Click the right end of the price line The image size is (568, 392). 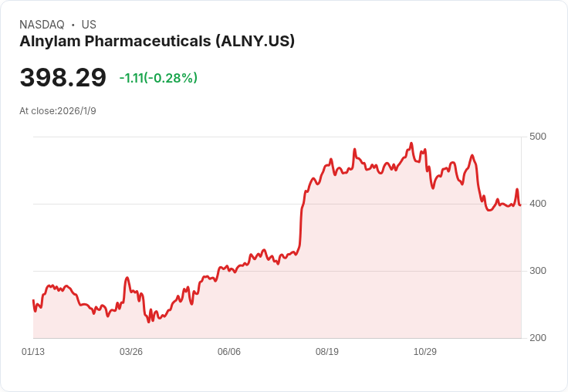click(x=520, y=204)
